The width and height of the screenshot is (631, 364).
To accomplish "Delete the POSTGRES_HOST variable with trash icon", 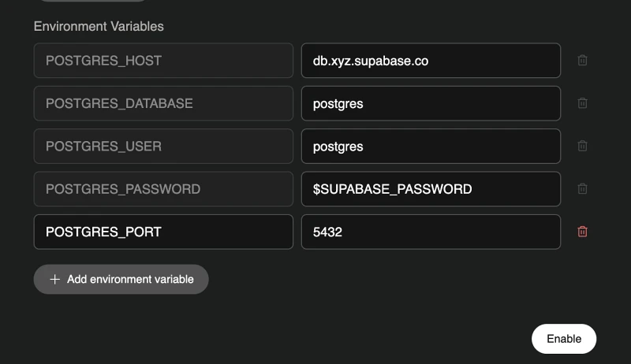I will tap(582, 60).
